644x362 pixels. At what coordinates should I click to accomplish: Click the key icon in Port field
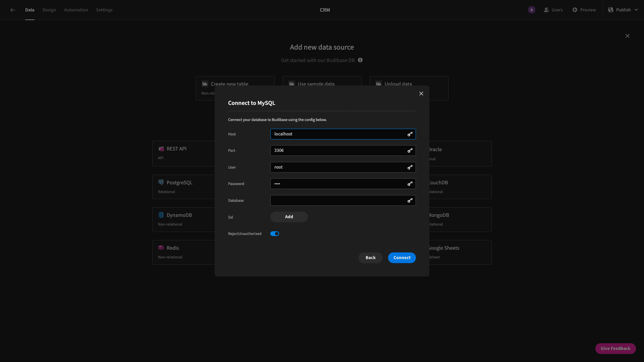[x=410, y=150]
